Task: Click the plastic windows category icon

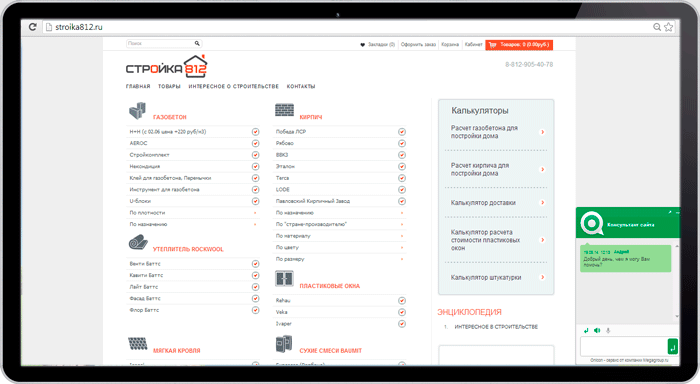Action: (x=284, y=279)
